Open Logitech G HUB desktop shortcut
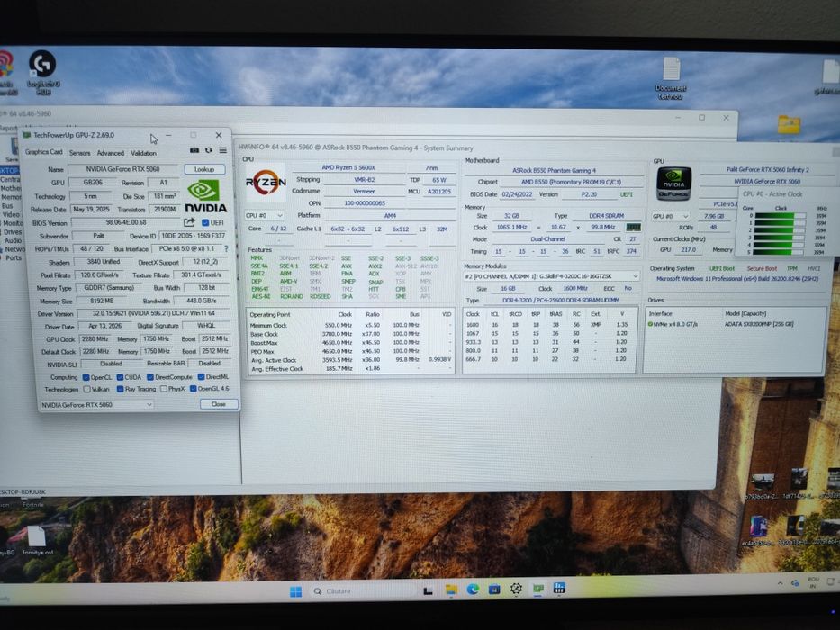The width and height of the screenshot is (840, 630). click(x=42, y=72)
